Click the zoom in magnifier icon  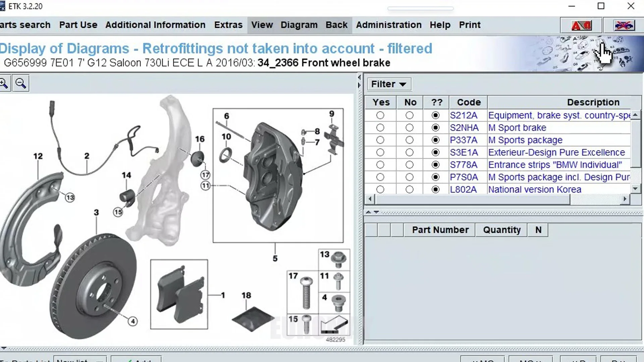[x=4, y=83]
